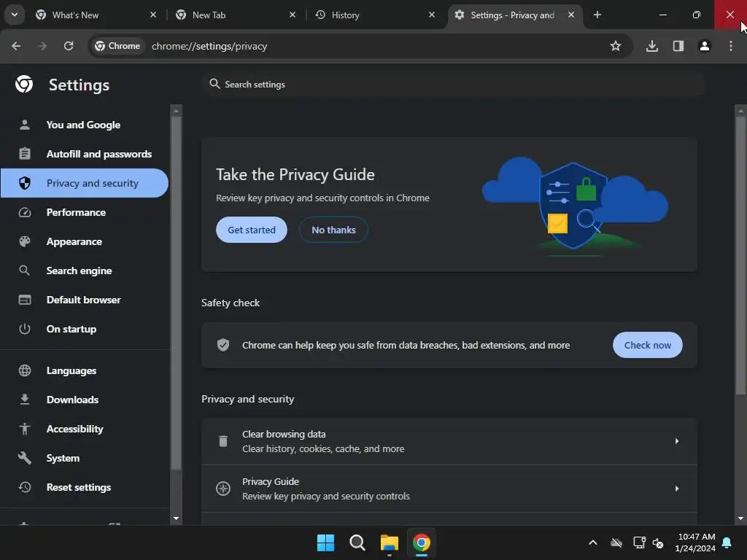Screen dimensions: 747x560
Task: Close the What's New tab
Action: 153,15
